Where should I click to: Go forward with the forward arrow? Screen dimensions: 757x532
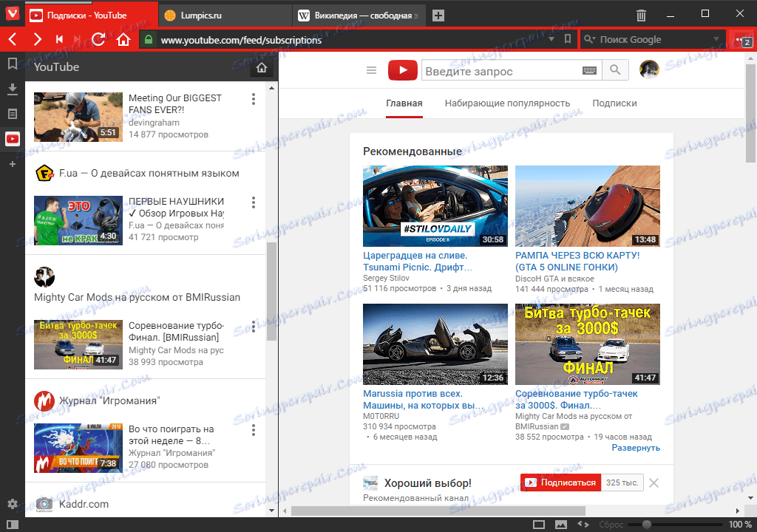point(37,40)
